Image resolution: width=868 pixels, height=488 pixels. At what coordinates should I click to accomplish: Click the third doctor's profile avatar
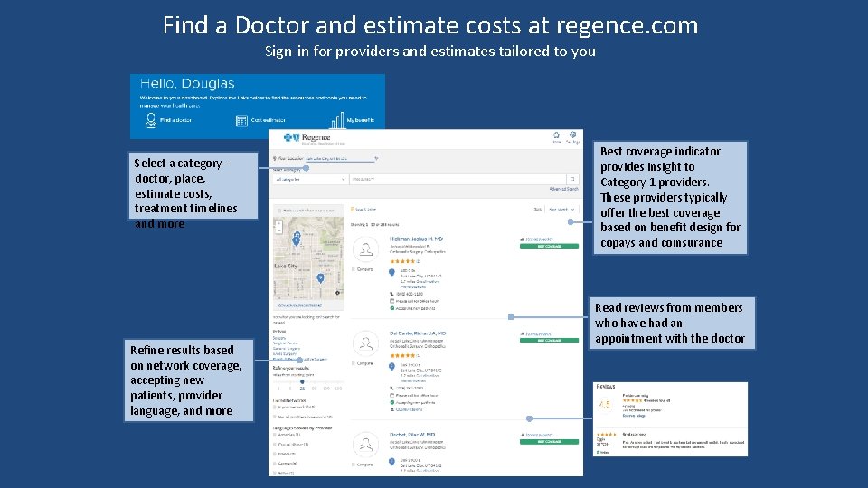365,445
